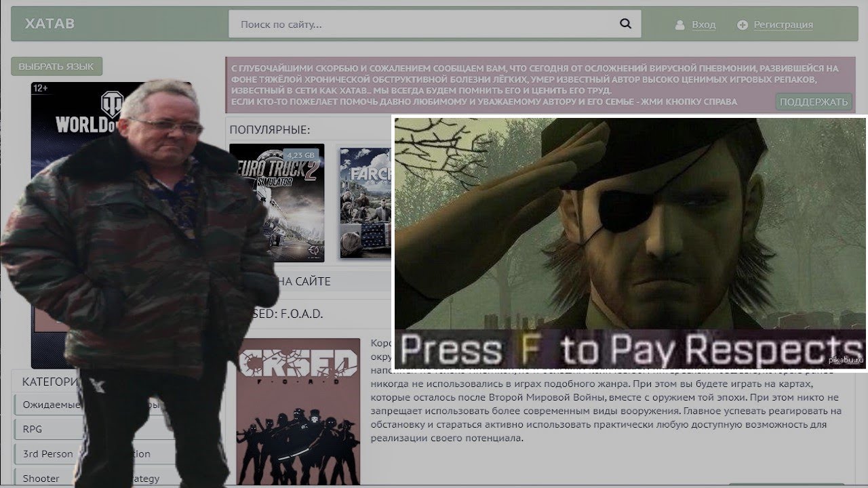Open the Регистрация link
Viewport: 868px width, 488px height.
click(x=783, y=24)
